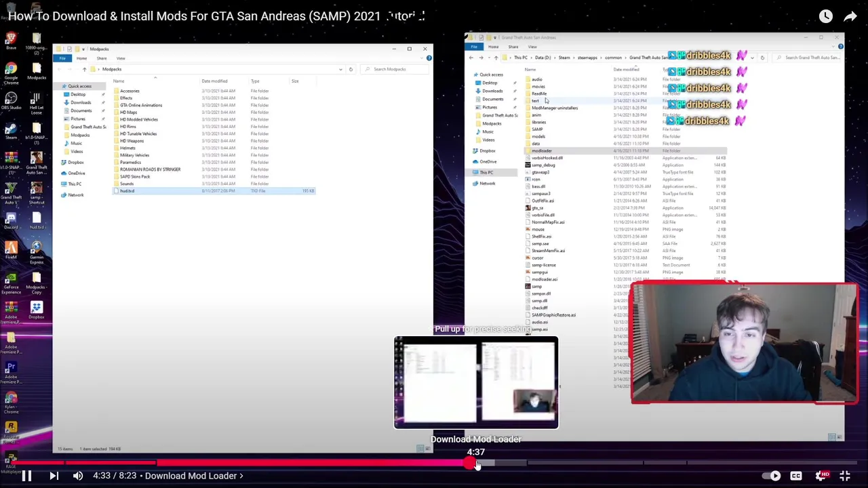Select the SAMP folder
Image resolution: width=868 pixels, height=488 pixels.
(537, 129)
